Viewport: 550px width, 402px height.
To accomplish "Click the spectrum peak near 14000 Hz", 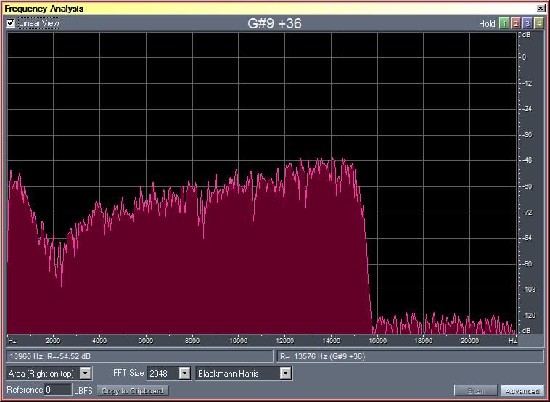I will click(x=333, y=159).
